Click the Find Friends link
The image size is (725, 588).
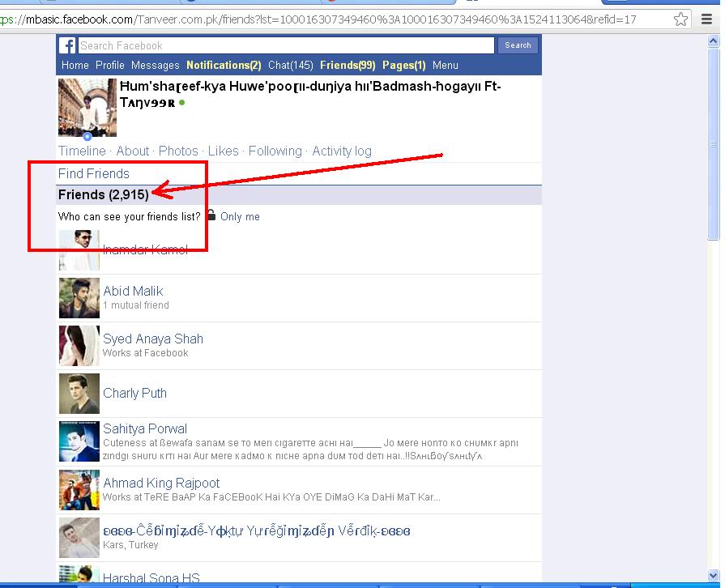(94, 174)
